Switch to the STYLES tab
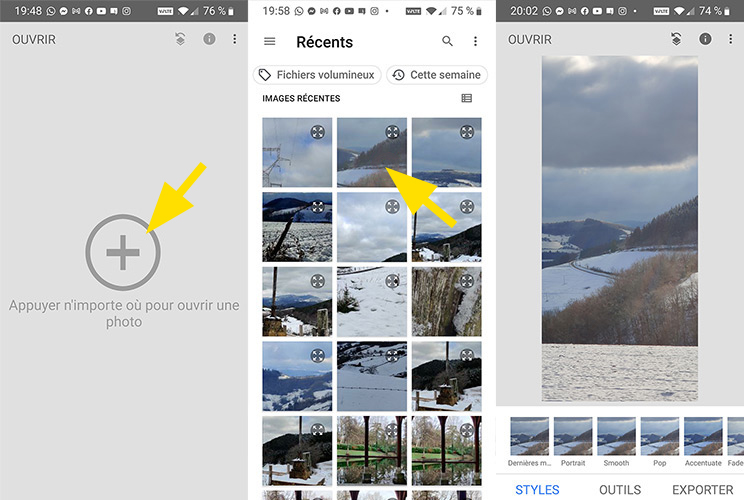This screenshot has height=500, width=744. point(537,490)
